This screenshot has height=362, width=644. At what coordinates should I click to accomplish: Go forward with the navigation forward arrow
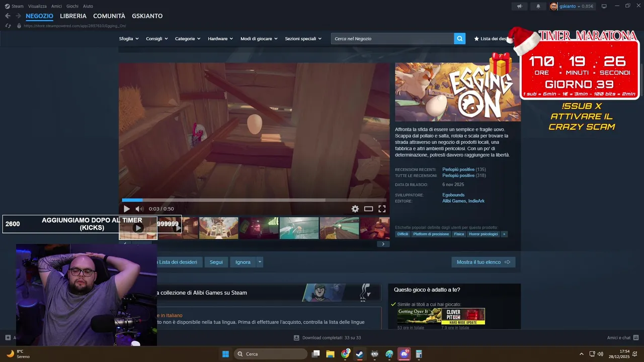click(18, 16)
